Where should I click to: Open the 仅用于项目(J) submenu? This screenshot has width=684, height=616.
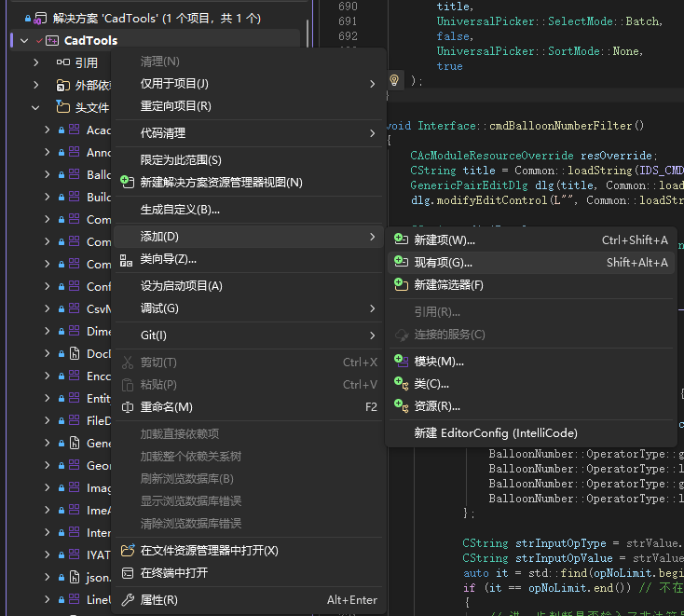pos(249,83)
